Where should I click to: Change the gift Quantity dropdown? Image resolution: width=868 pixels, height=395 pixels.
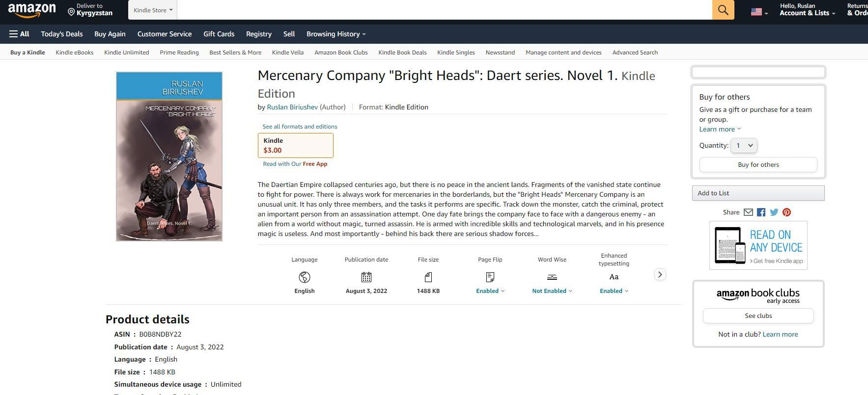tap(744, 145)
